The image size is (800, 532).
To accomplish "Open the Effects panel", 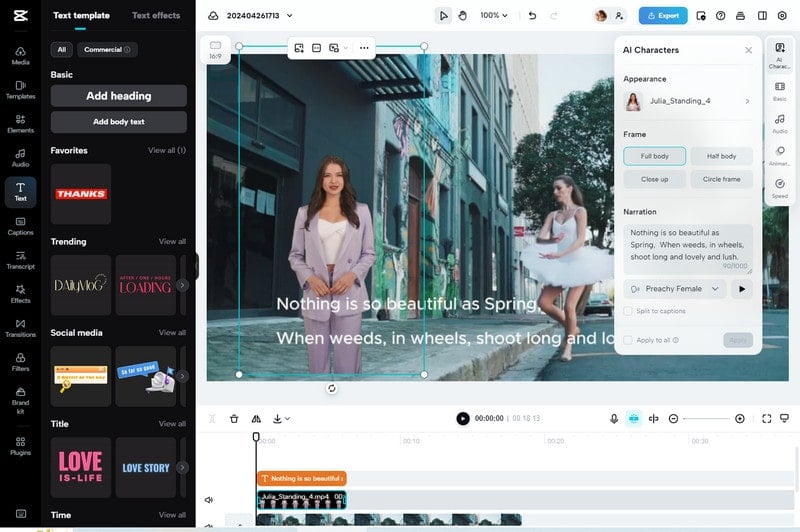I will 20,294.
